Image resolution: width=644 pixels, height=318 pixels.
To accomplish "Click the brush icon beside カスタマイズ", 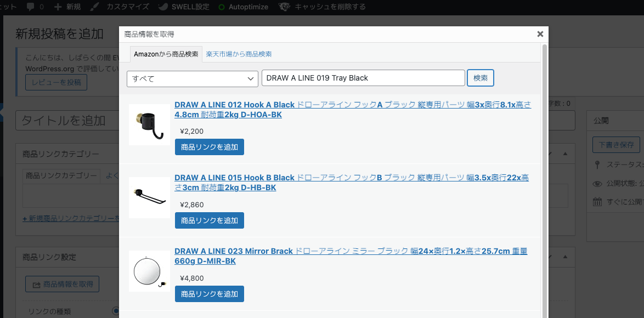I will (94, 7).
